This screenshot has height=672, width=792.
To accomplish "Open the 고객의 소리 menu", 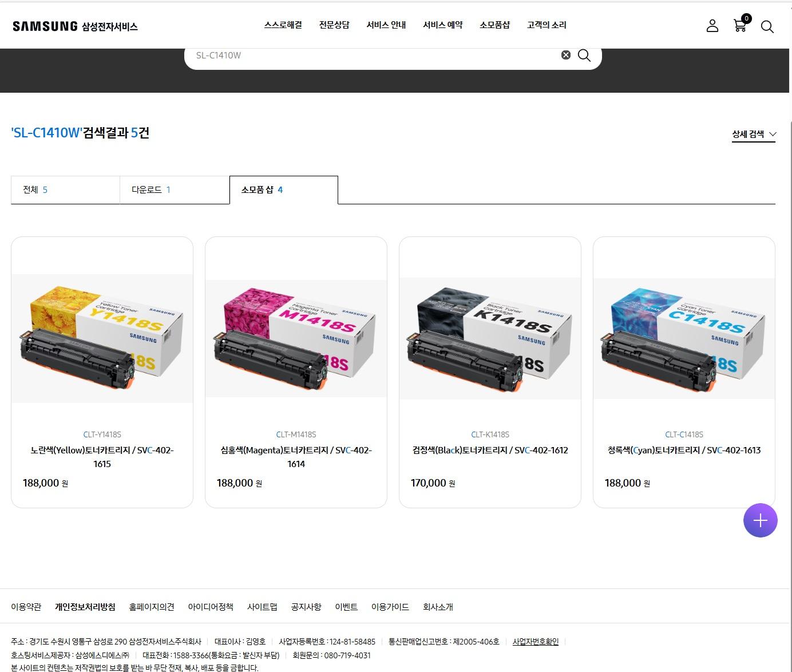I will pos(547,25).
